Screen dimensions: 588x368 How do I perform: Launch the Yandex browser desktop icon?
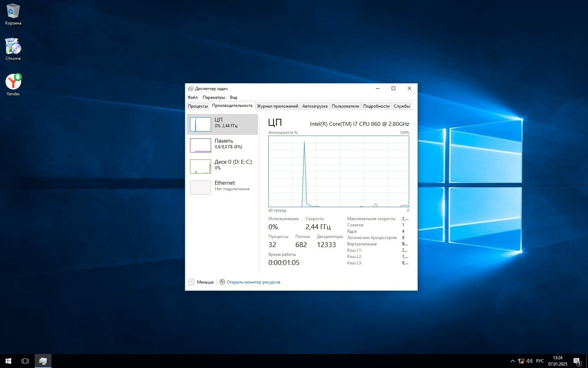pyautogui.click(x=13, y=84)
